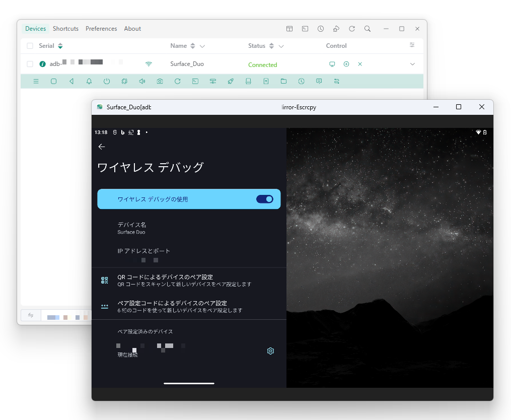Open table column settings sliders icon

pyautogui.click(x=412, y=45)
